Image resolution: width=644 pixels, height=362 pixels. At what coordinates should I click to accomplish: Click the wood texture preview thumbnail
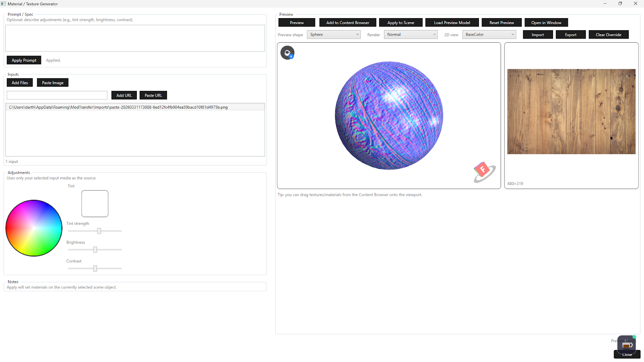coord(571,111)
